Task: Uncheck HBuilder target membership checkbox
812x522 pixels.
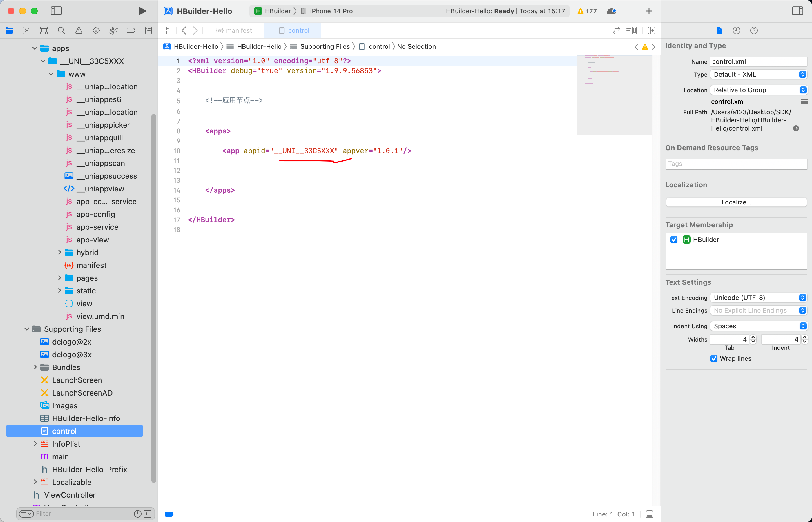Action: pos(674,240)
